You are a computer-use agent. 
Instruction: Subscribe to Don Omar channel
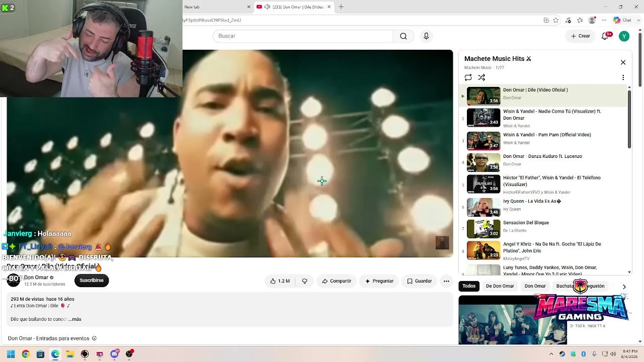(92, 281)
